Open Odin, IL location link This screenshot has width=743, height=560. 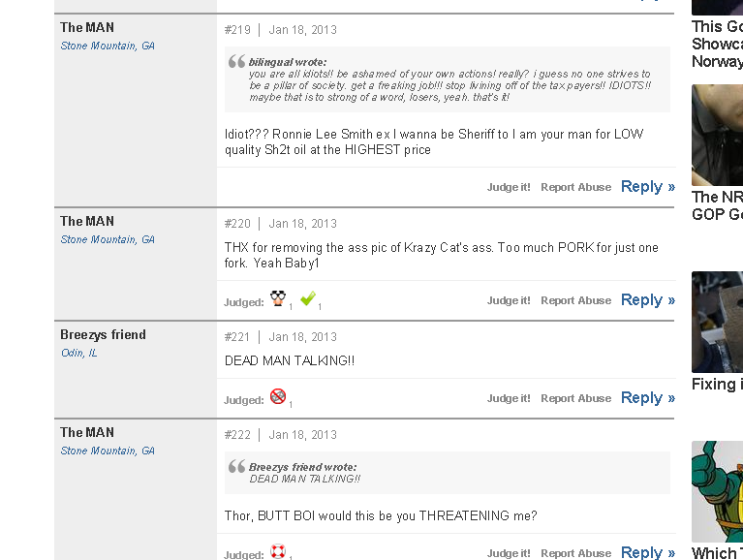[x=79, y=353]
